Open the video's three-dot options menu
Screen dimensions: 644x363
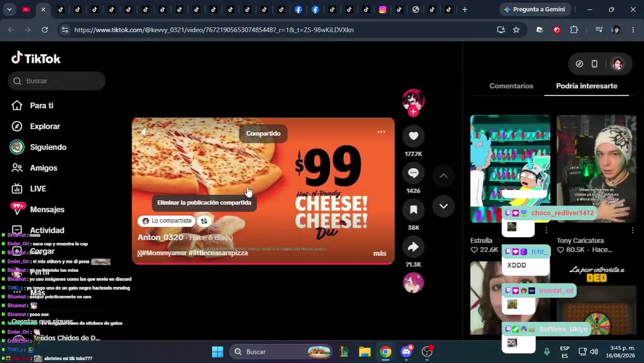click(x=381, y=132)
